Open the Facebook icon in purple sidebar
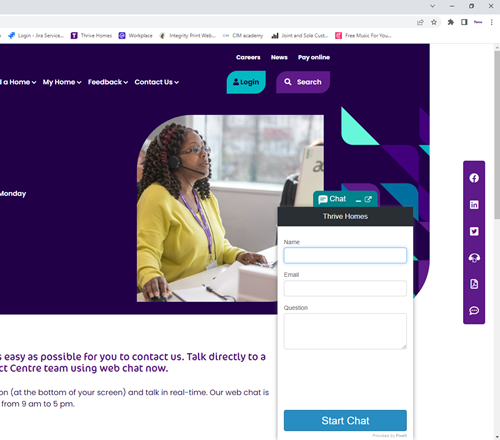The height and width of the screenshot is (440, 500). (x=474, y=178)
